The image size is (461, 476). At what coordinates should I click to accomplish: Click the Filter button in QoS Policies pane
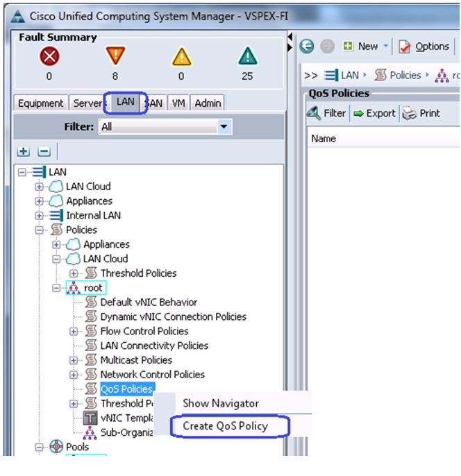tap(326, 113)
